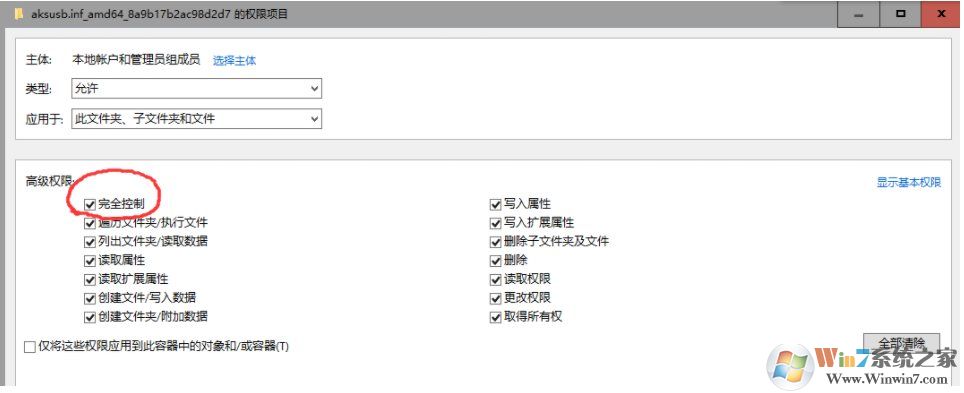The image size is (964, 393).
Task: Toggle the 遍历文件夹/执行文件 checkbox
Action: click(90, 223)
